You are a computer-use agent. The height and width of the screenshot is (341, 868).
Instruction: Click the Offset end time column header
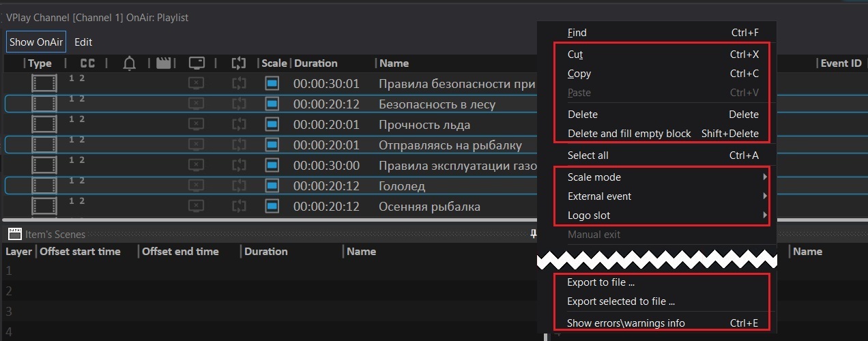click(x=180, y=252)
